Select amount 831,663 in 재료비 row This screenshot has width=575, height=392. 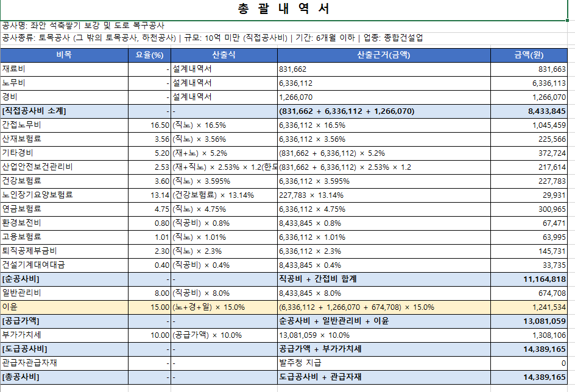click(529, 69)
